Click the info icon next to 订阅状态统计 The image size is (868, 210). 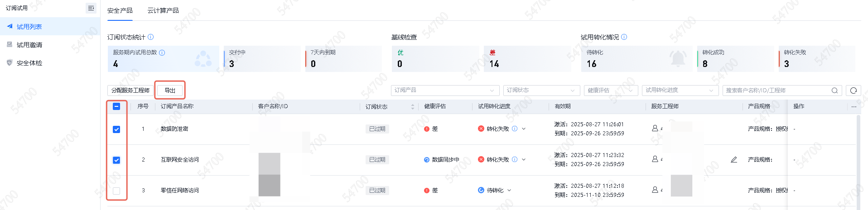pyautogui.click(x=151, y=37)
